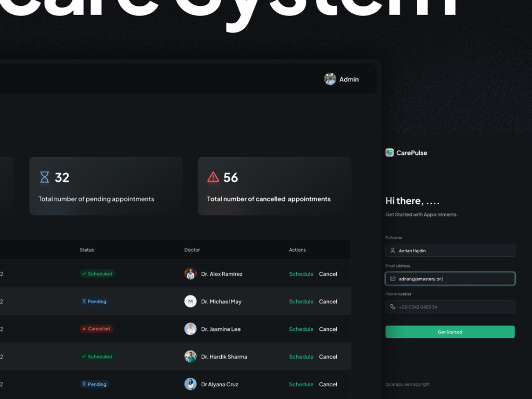
Task: Click the Dr Alyana Cruz name
Action: point(220,385)
